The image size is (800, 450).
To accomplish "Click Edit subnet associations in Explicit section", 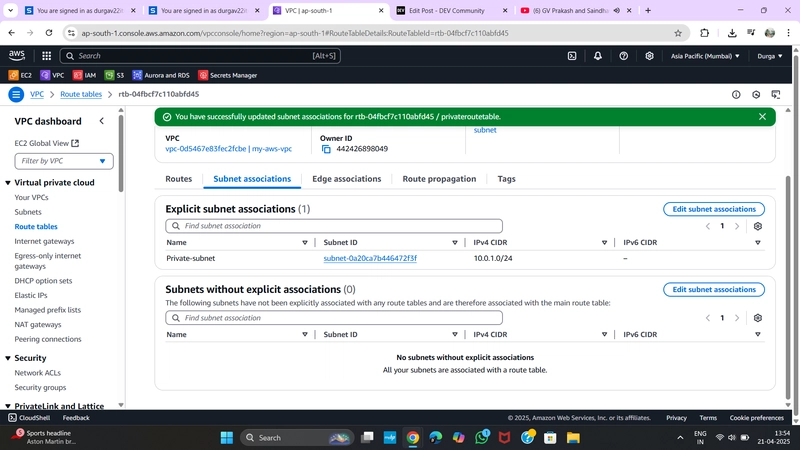I will click(x=714, y=209).
